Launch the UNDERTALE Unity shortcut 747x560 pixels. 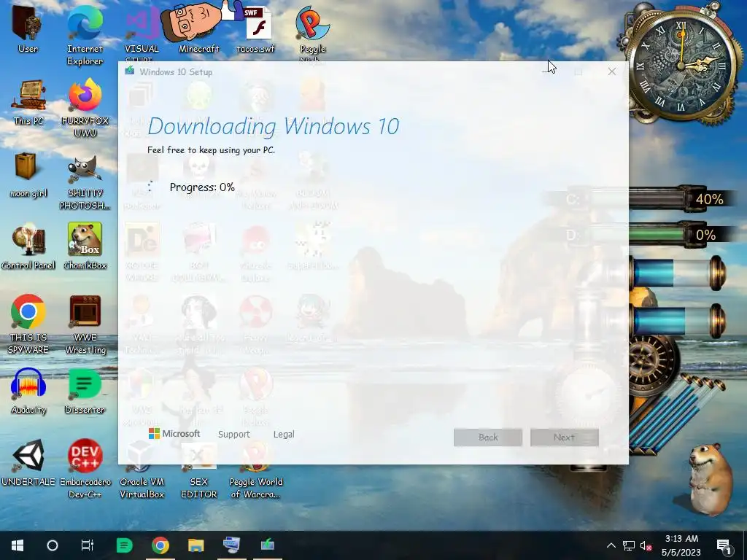tap(28, 463)
